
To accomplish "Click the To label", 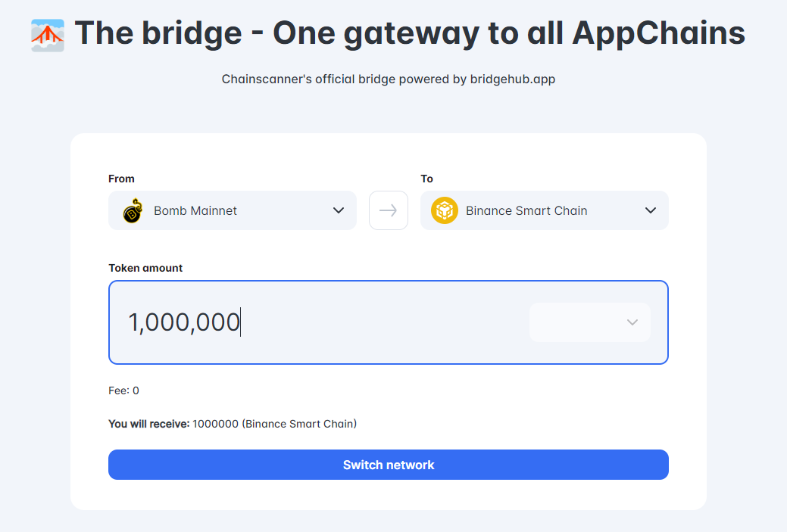I will tap(426, 179).
